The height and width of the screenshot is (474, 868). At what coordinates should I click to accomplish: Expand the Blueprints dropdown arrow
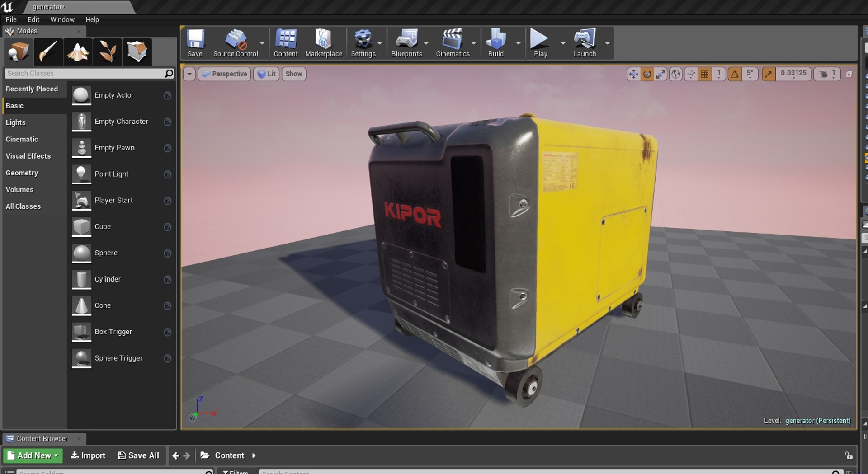(426, 43)
